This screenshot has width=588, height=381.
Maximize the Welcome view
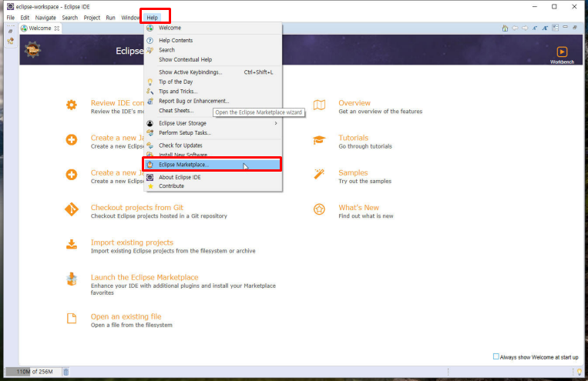click(575, 28)
